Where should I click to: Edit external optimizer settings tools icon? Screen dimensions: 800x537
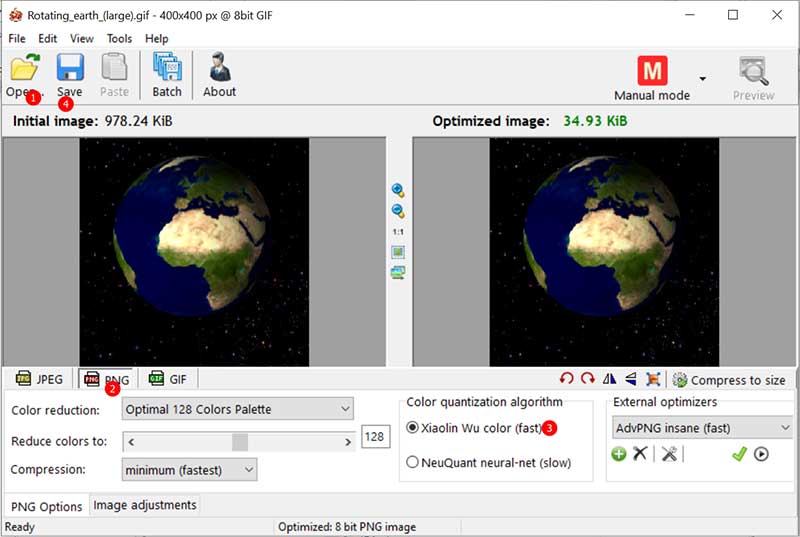click(x=669, y=453)
